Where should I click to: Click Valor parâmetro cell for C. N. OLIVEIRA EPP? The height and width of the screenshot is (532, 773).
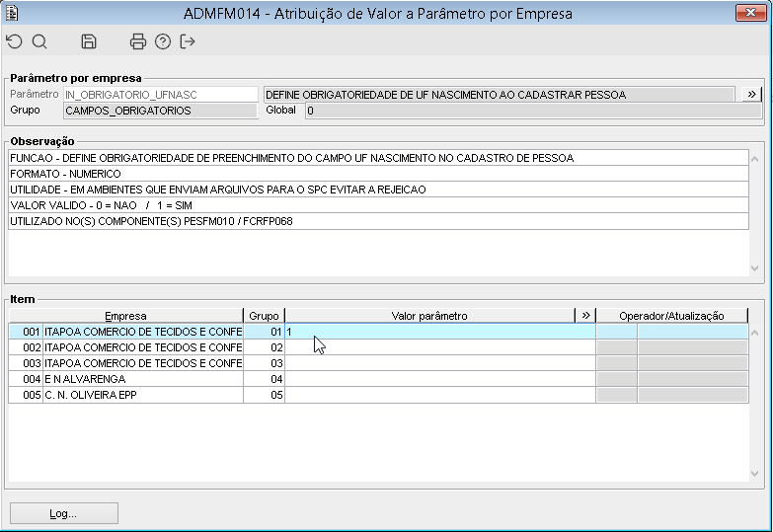pyautogui.click(x=440, y=395)
